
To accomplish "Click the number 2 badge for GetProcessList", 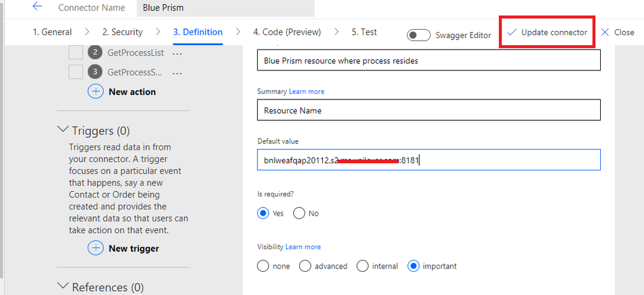I will pyautogui.click(x=95, y=53).
